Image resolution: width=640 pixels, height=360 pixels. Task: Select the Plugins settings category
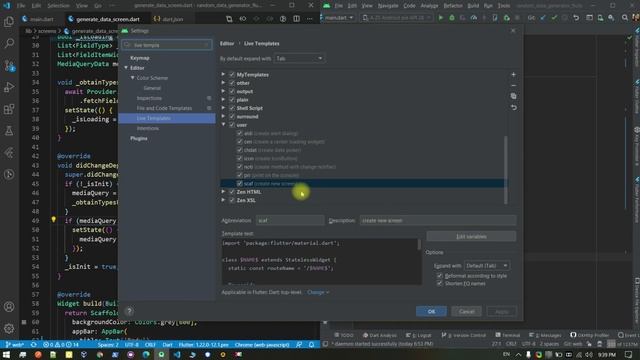click(139, 138)
